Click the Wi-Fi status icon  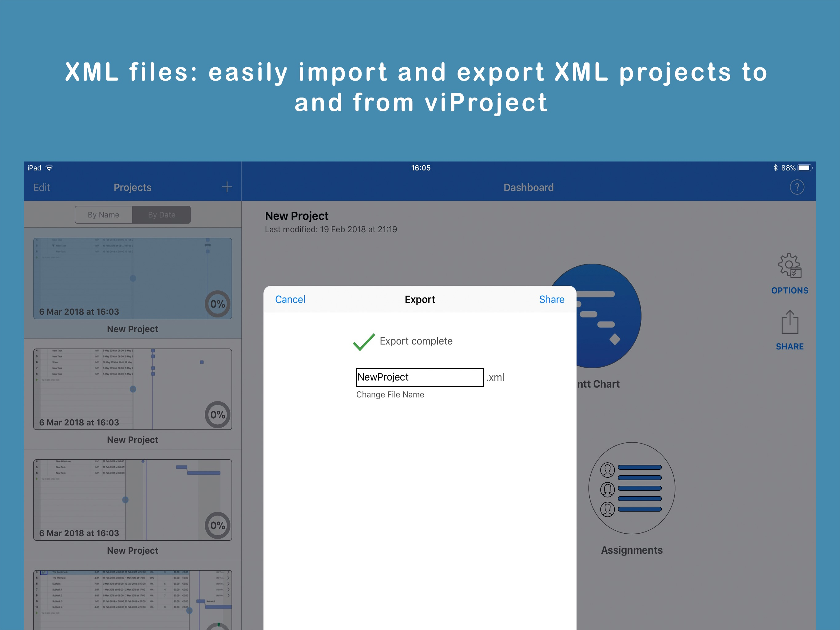(49, 168)
